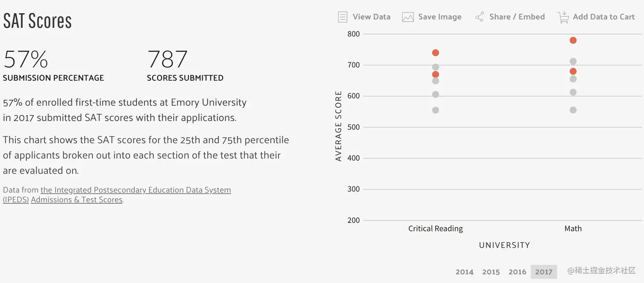This screenshot has width=644, height=283.
Task: Click the Share / Embed network icon
Action: click(x=480, y=17)
